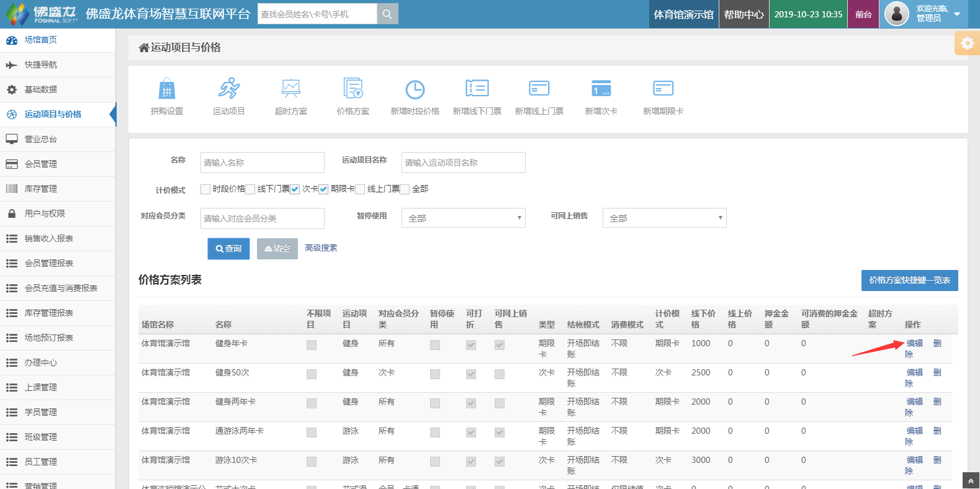Open the 超时方案 overtime plan icon
The width and height of the screenshot is (980, 489).
tap(291, 89)
